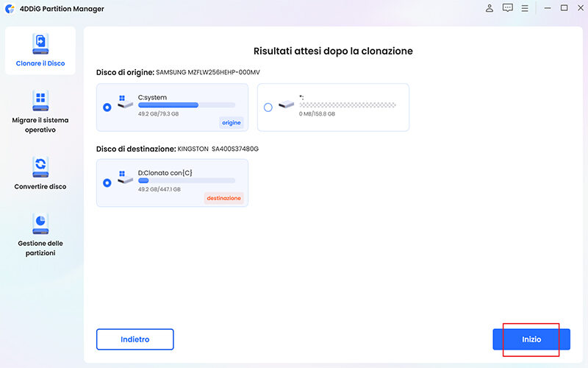Select the unallocated '*:' partition radio button

tap(268, 107)
